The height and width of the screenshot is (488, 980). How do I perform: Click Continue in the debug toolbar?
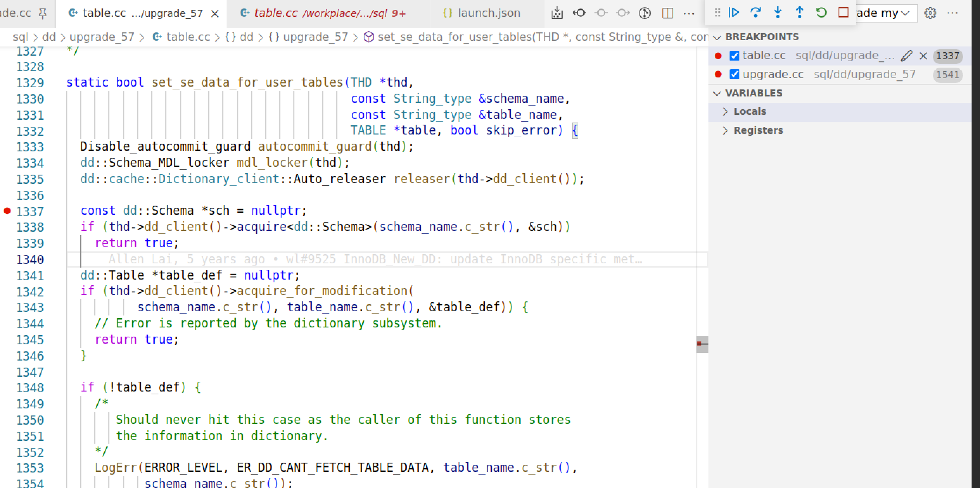[733, 13]
